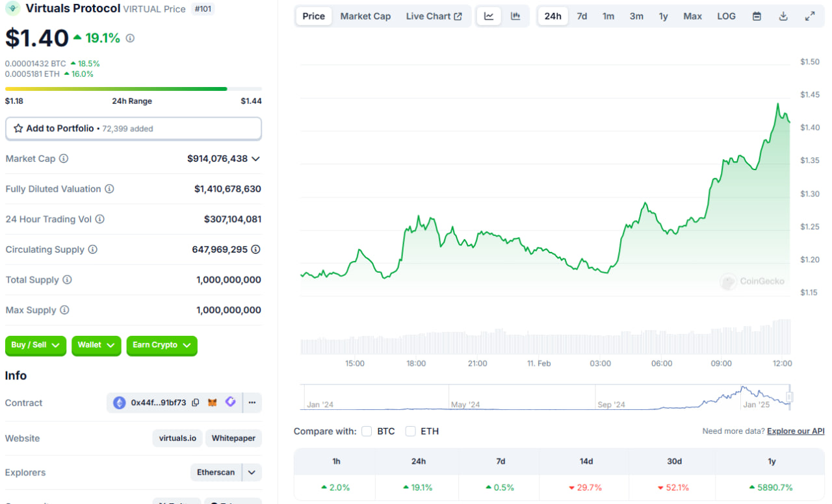Tick the ETH compare checkbox
This screenshot has height=504, width=832.
[x=410, y=431]
